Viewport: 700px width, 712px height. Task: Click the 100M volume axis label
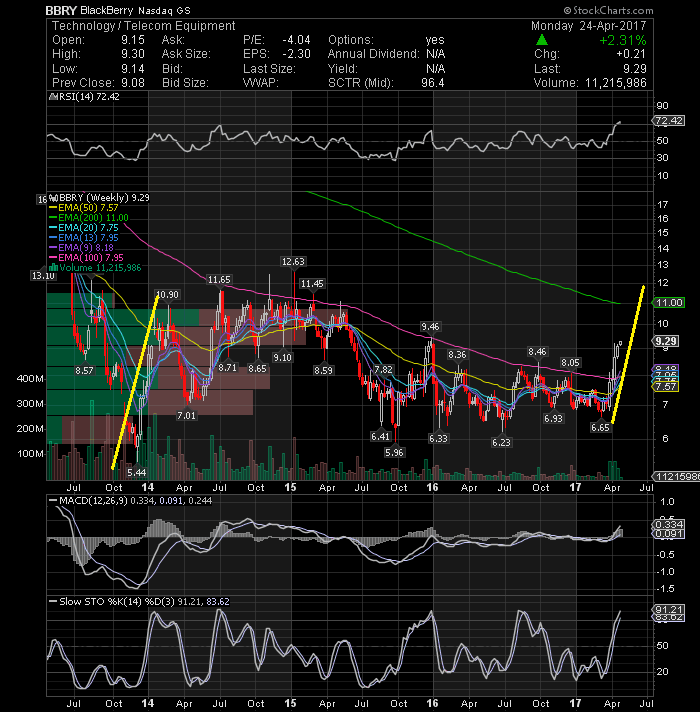(x=30, y=454)
